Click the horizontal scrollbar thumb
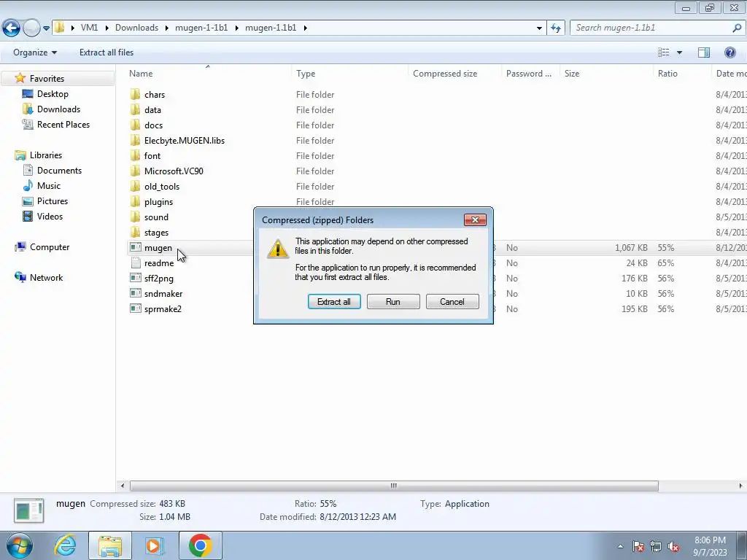Viewport: 747px width, 560px height. pos(394,486)
